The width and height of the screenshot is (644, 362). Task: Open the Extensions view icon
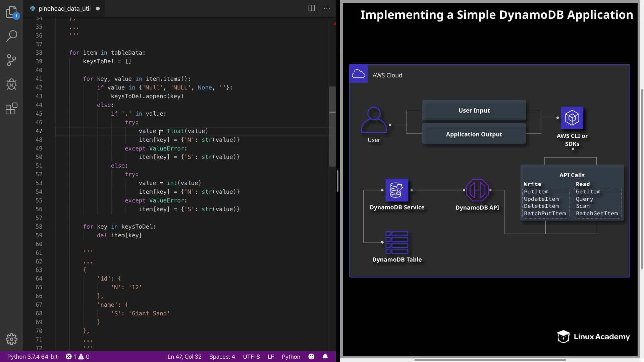pyautogui.click(x=11, y=109)
